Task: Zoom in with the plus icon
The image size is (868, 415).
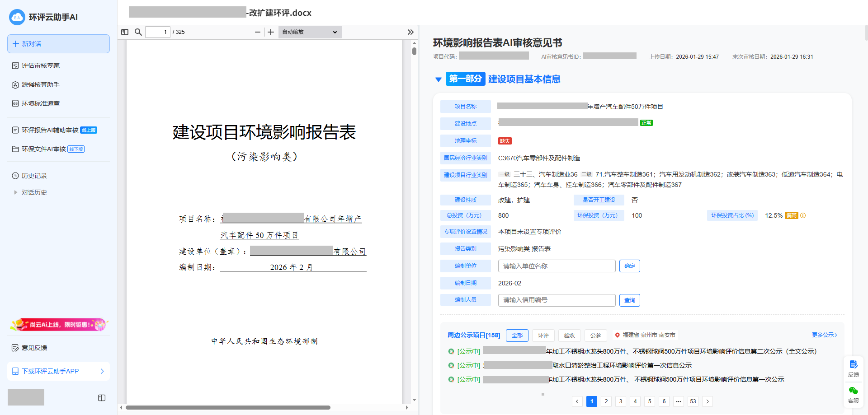Action: pyautogui.click(x=271, y=32)
